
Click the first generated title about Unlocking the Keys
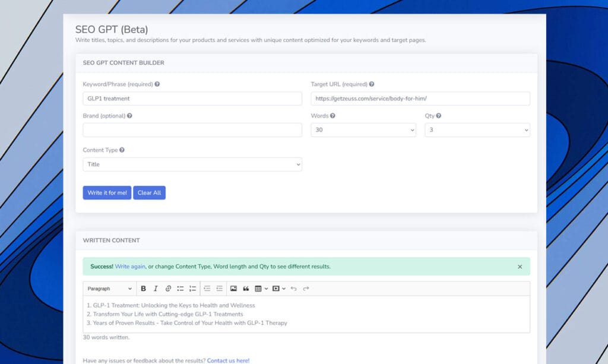174,305
